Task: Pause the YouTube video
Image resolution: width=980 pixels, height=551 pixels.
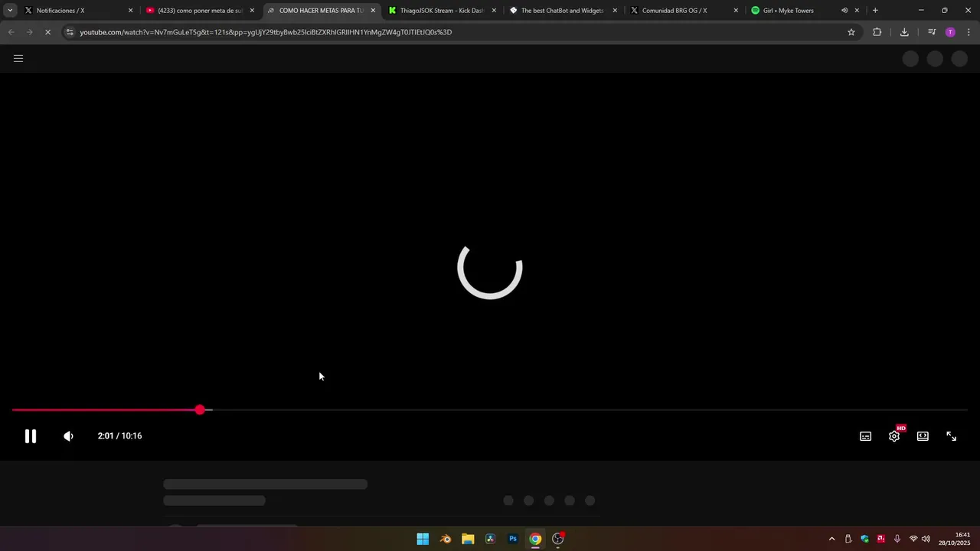Action: [31, 436]
